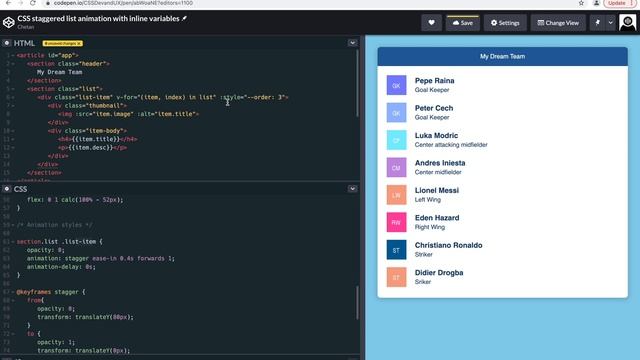The height and width of the screenshot is (360, 640).
Task: Click Eden Hazard RW thumbnail
Action: (396, 222)
